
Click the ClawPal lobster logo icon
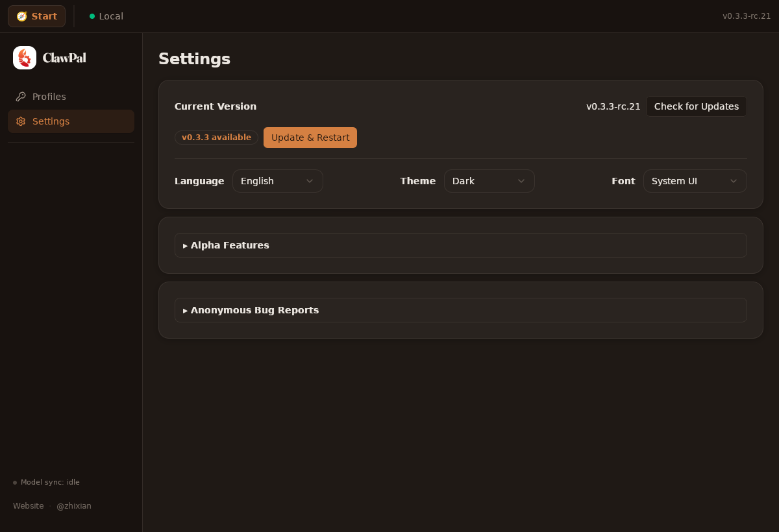25,58
